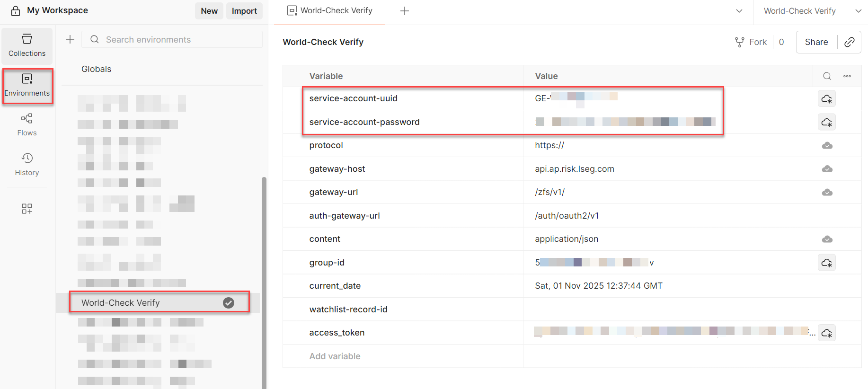Select the Environments sidebar icon
The width and height of the screenshot is (868, 389).
click(27, 85)
